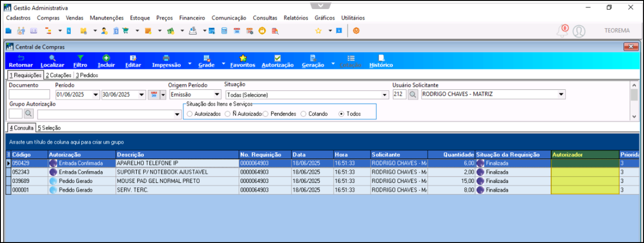Open the Localizar search tool
644x243 pixels.
[52, 61]
